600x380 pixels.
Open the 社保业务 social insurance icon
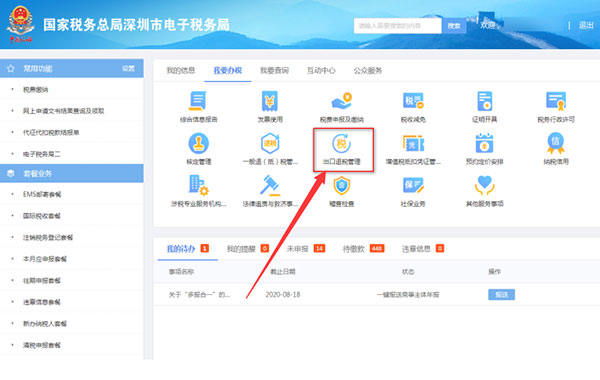(x=413, y=186)
